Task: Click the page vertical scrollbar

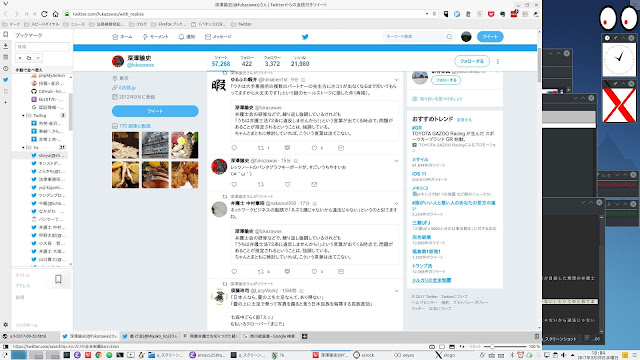Action: [540, 65]
